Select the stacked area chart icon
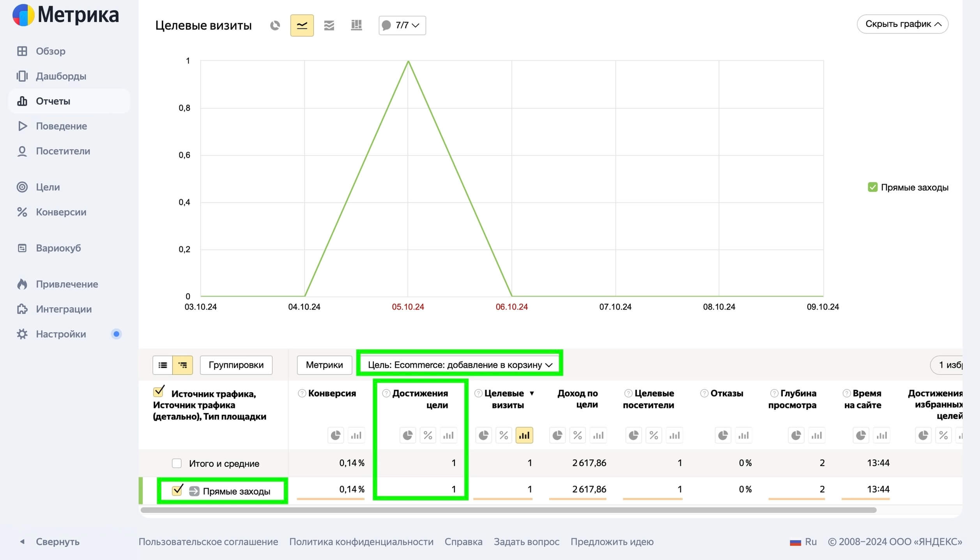The width and height of the screenshot is (980, 560). click(329, 26)
